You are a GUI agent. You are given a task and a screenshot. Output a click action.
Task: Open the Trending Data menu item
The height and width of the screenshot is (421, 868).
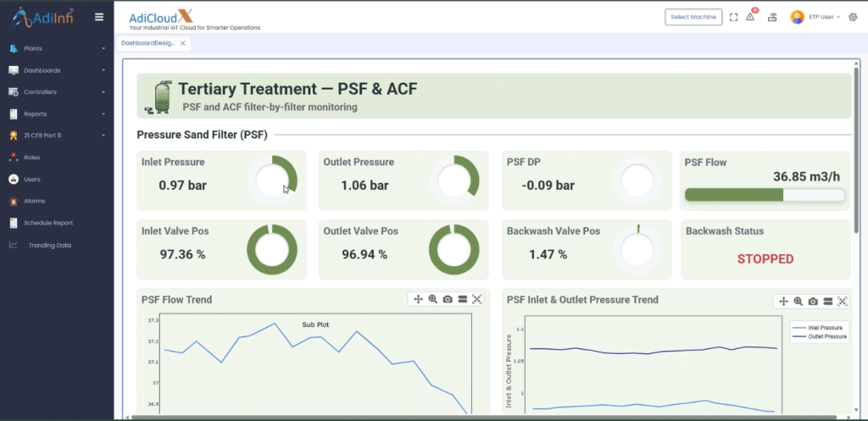50,245
